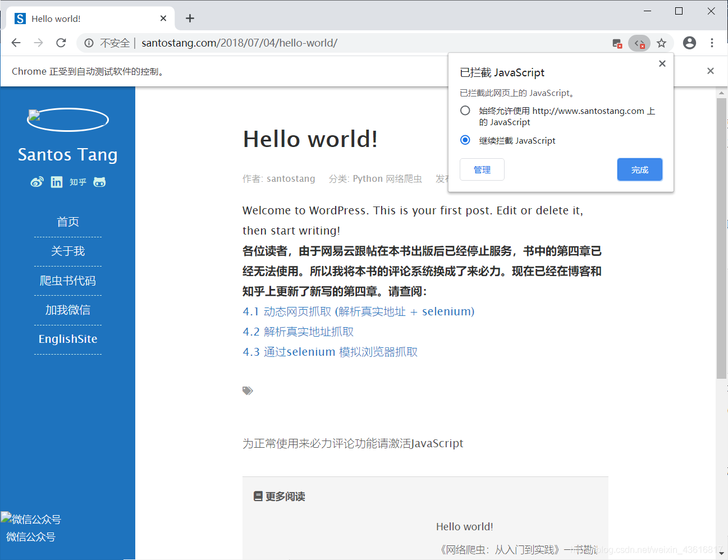Select the Hello world! browser tab
The image size is (728, 560).
coord(91,19)
